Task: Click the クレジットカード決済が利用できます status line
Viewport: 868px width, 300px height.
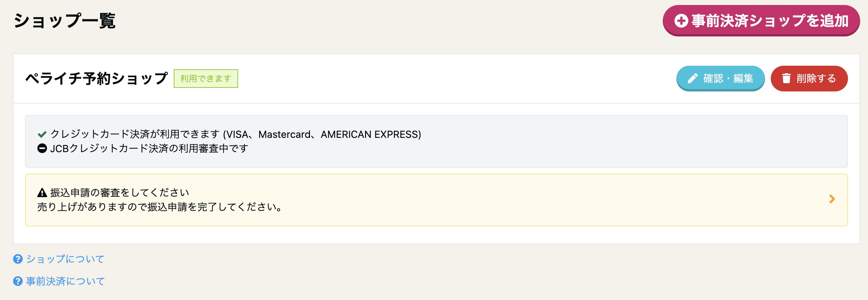Action: pos(229,134)
